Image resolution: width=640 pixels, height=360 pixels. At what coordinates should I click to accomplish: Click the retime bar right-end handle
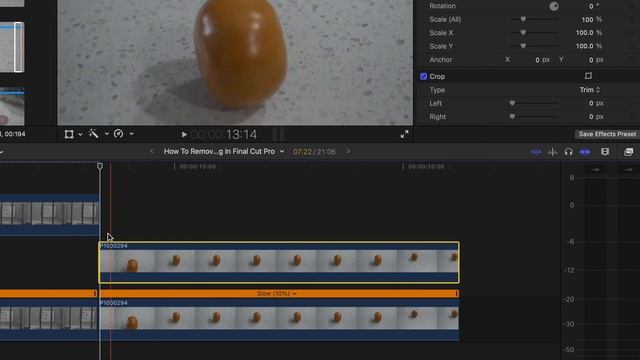tap(457, 293)
